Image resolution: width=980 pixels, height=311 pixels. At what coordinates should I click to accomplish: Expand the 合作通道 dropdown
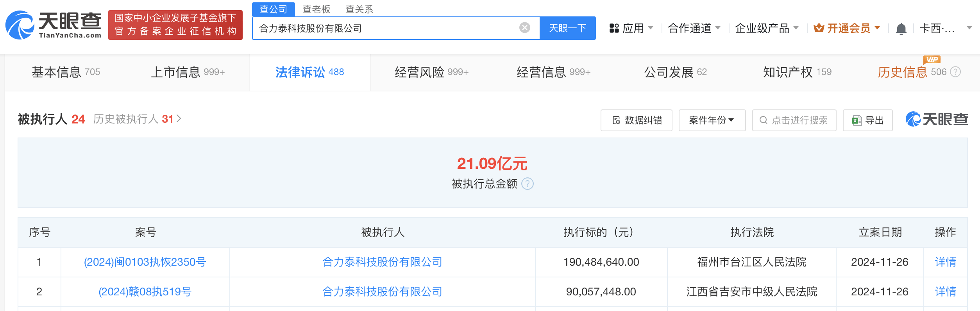pos(718,28)
